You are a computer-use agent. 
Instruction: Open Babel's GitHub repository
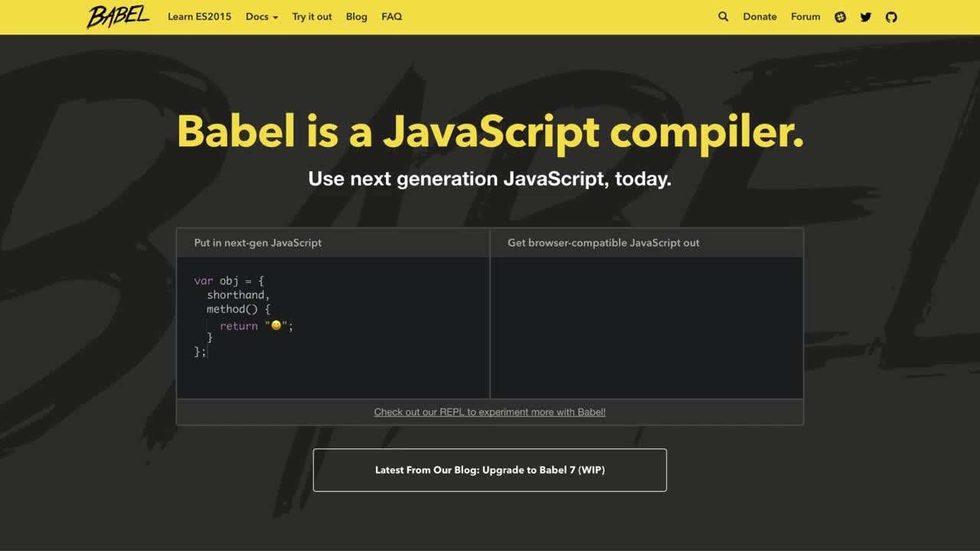[x=890, y=16]
